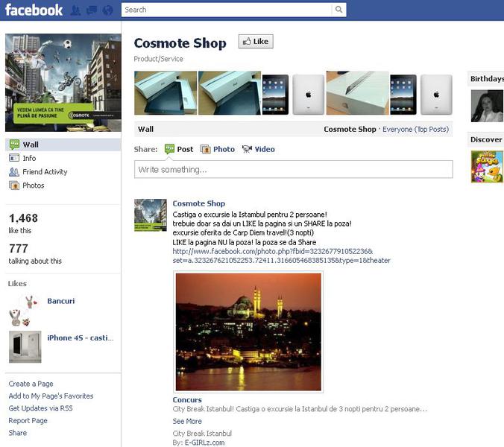Screen dimensions: 504x447
Task: Focus the Search input field
Action: tap(227, 10)
